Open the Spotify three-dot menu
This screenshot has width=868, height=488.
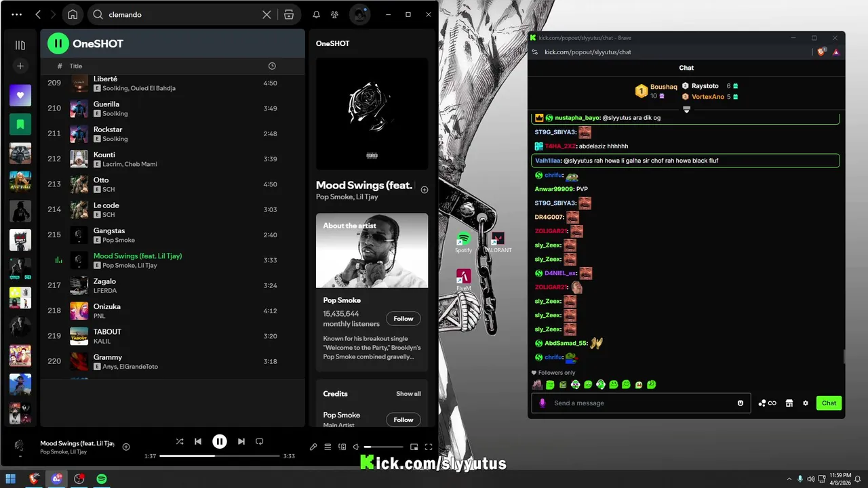click(17, 14)
